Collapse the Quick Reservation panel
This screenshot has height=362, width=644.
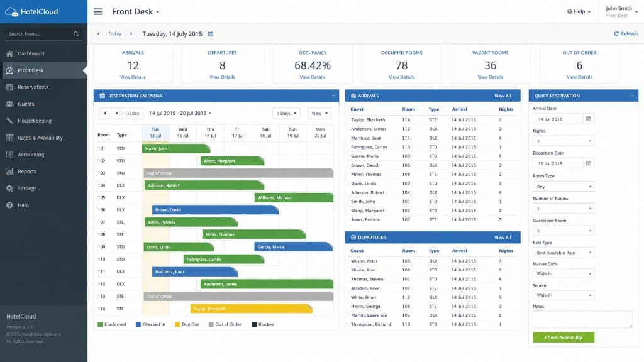click(633, 96)
